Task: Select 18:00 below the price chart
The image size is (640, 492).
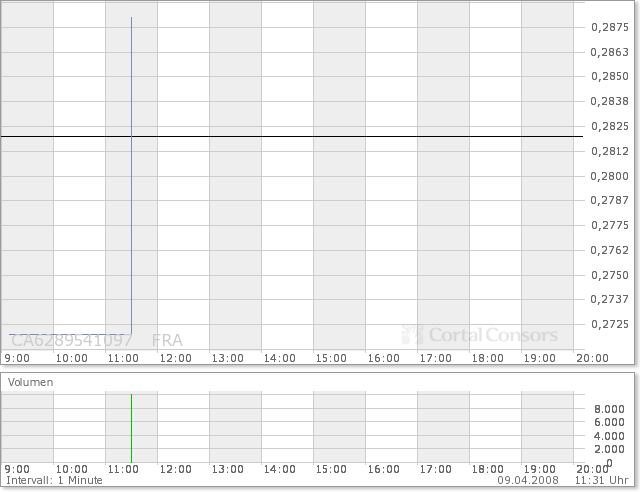Action: tap(488, 358)
